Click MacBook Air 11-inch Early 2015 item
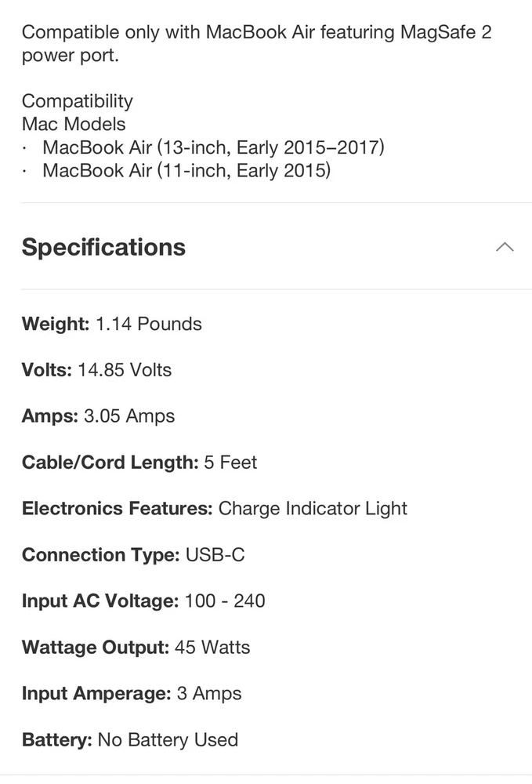Screen dimensions: 532x784 (186, 170)
